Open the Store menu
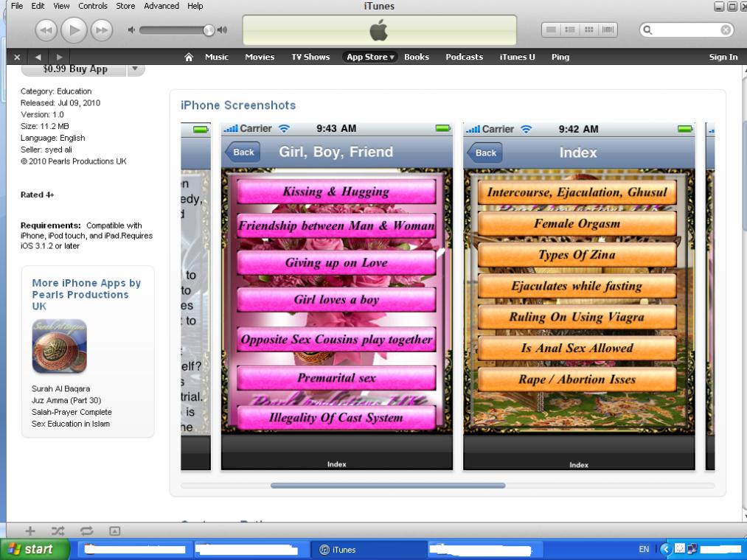 pos(126,6)
